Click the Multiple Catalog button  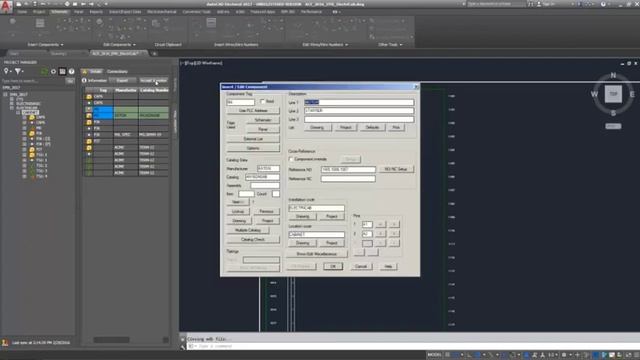248,230
